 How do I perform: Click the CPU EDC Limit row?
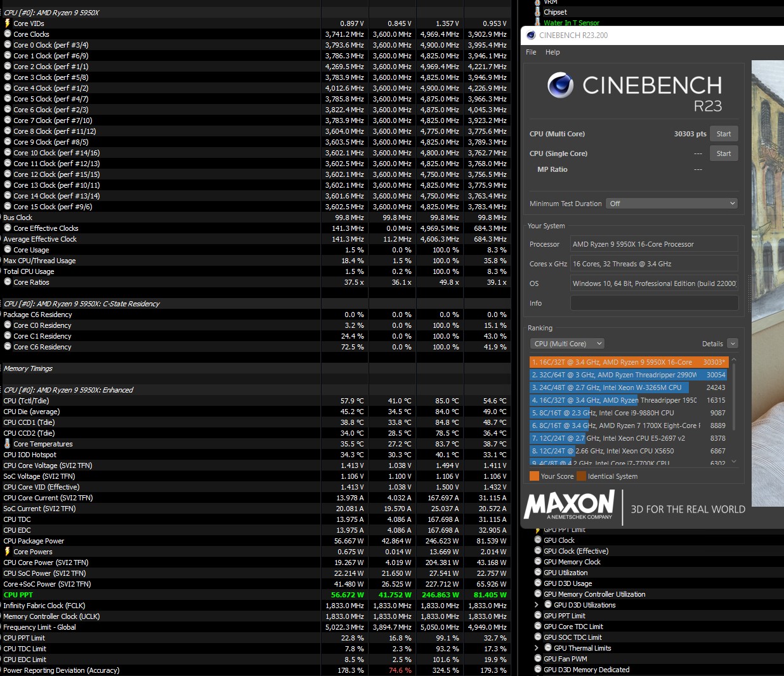[255, 660]
